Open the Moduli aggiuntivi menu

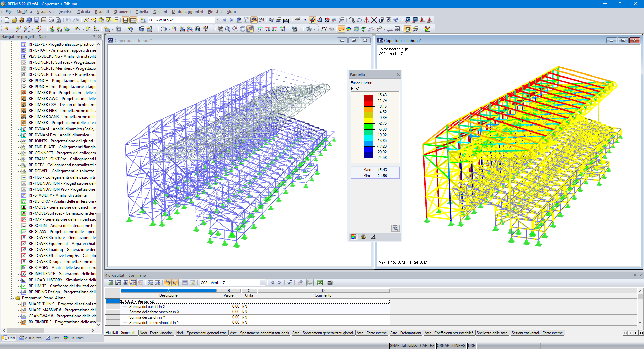187,12
